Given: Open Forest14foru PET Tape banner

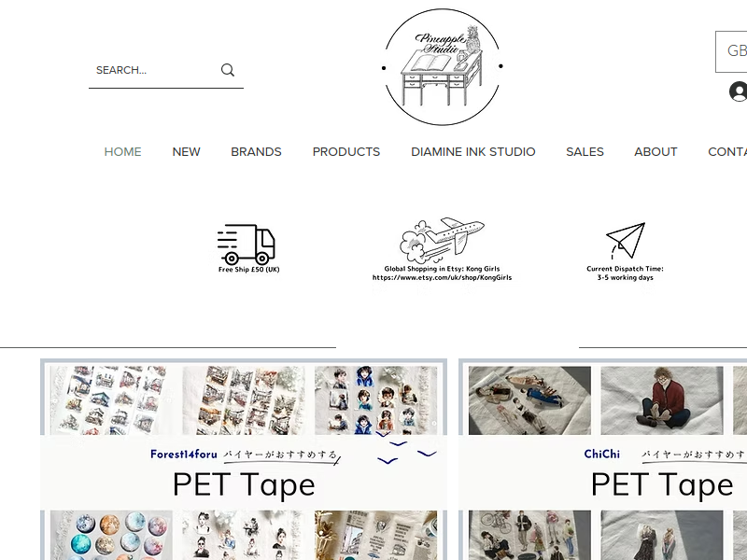Looking at the screenshot, I should click(244, 459).
